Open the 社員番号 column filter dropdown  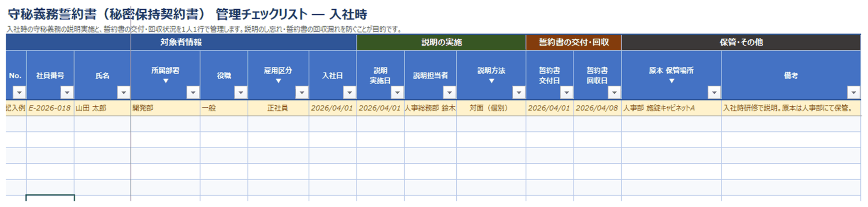coord(67,93)
